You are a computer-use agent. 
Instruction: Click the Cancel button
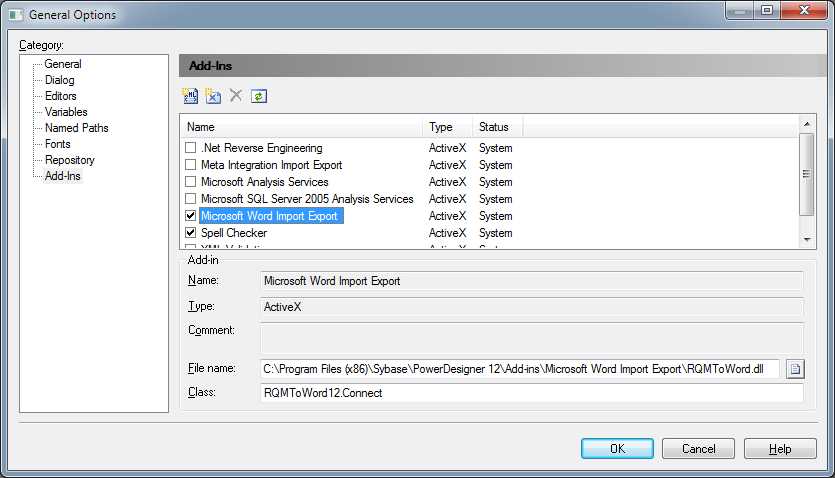(x=698, y=449)
